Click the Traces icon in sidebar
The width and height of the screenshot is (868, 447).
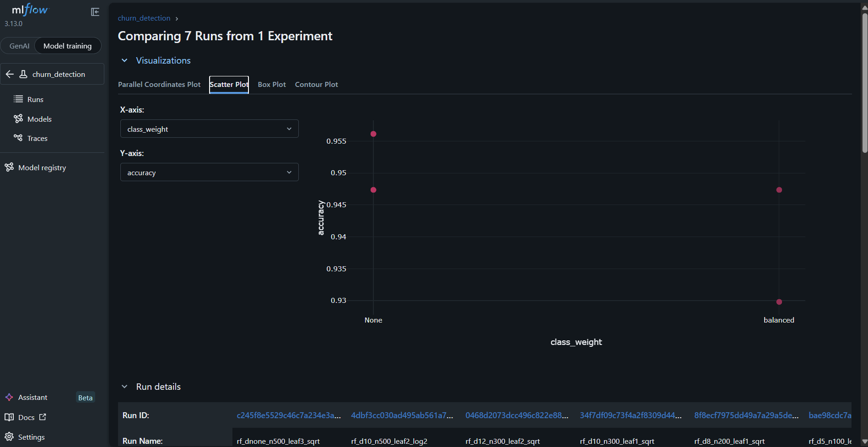(18, 138)
